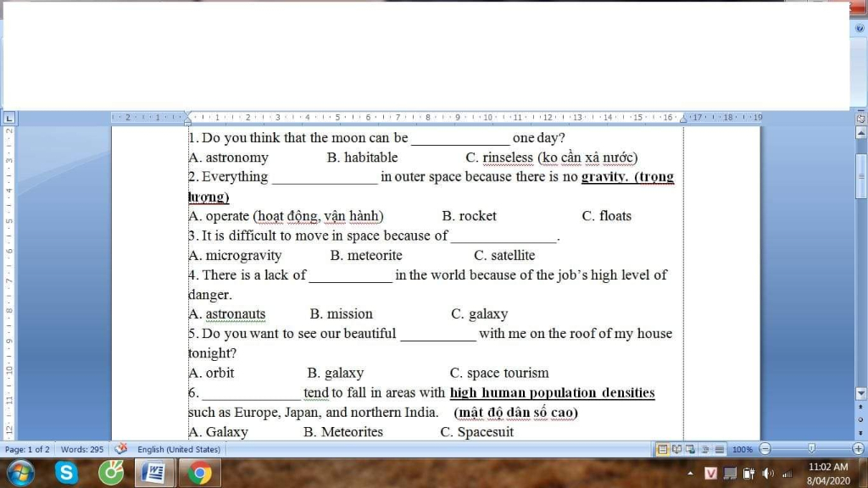Click the underlined word 'tend' in question 6
This screenshot has width=868, height=488.
tap(316, 392)
